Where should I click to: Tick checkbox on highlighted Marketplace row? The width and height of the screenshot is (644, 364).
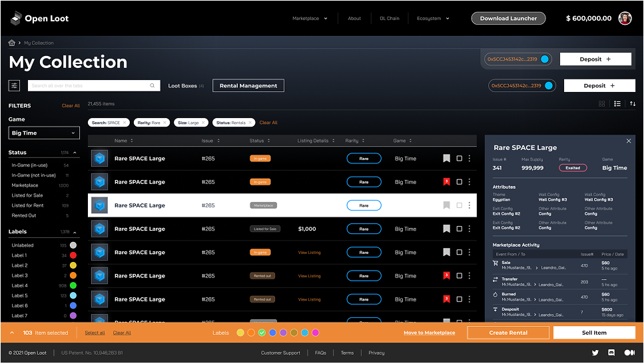coord(459,205)
